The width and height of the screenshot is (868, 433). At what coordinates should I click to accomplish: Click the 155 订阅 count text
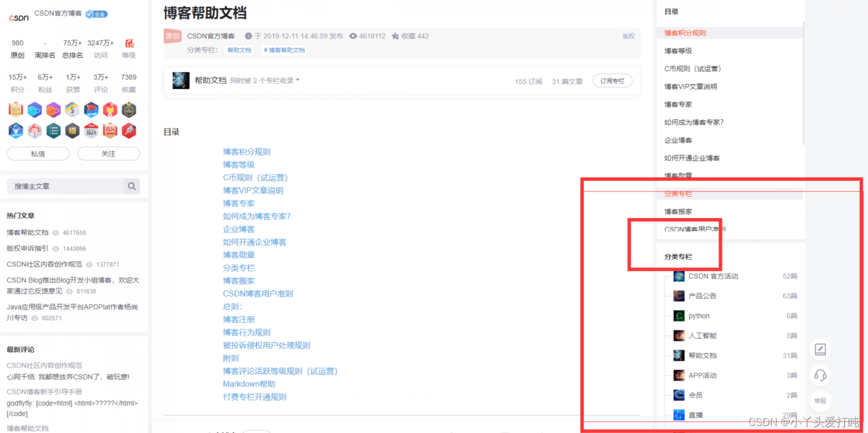tap(528, 82)
